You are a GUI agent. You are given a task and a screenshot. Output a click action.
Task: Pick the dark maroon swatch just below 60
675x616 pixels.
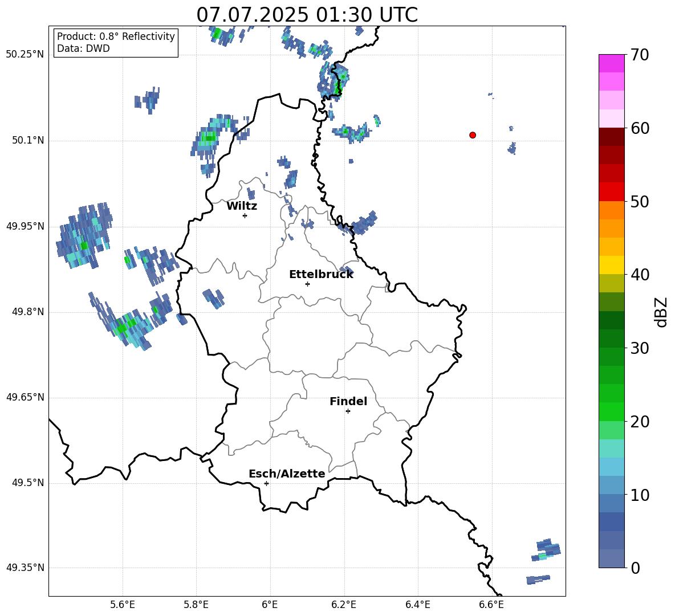(x=611, y=137)
